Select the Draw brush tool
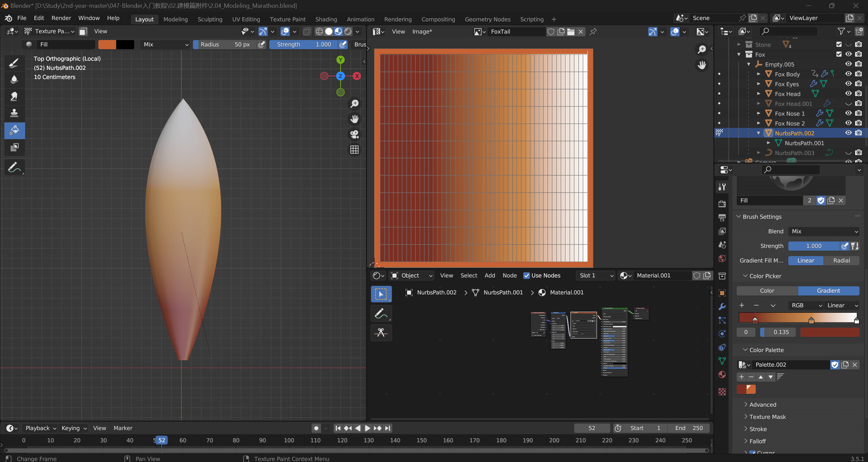This screenshot has height=462, width=868. point(14,63)
